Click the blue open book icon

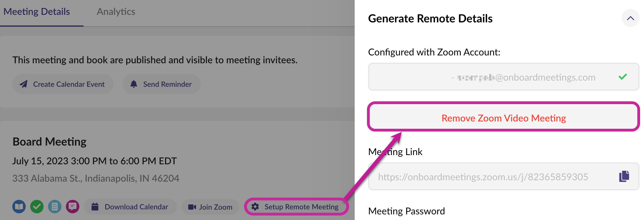click(x=19, y=207)
